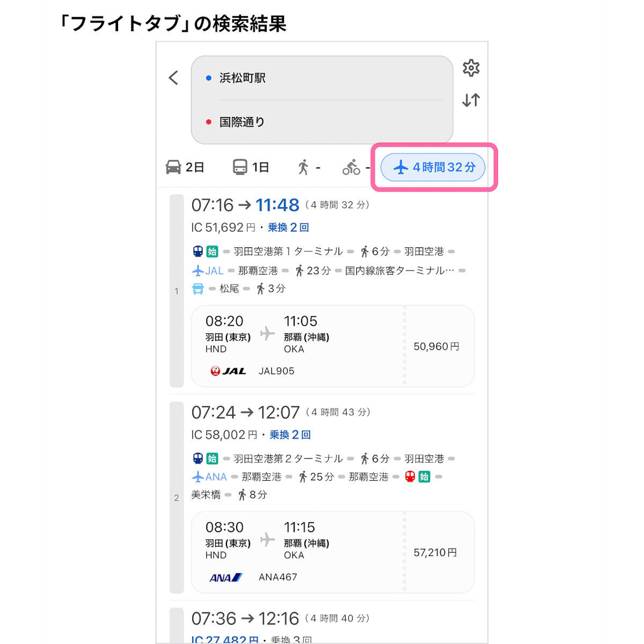
Task: Click the 57,210円 fare
Action: 435,553
